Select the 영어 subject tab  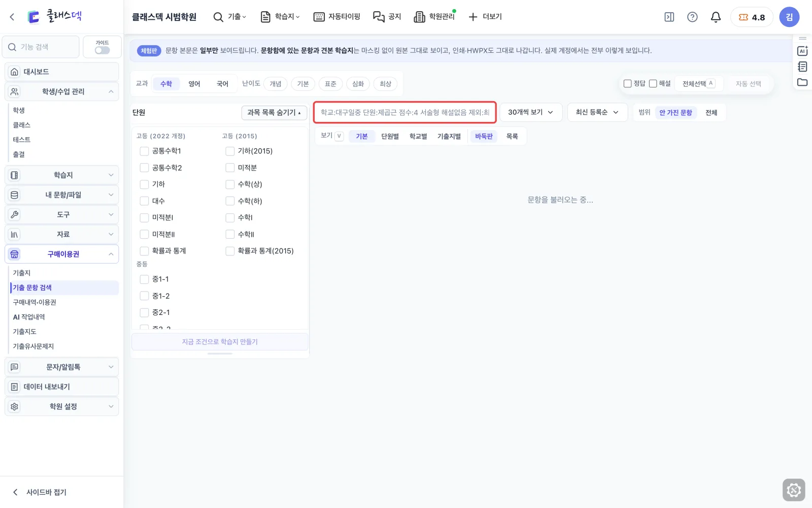click(x=194, y=84)
